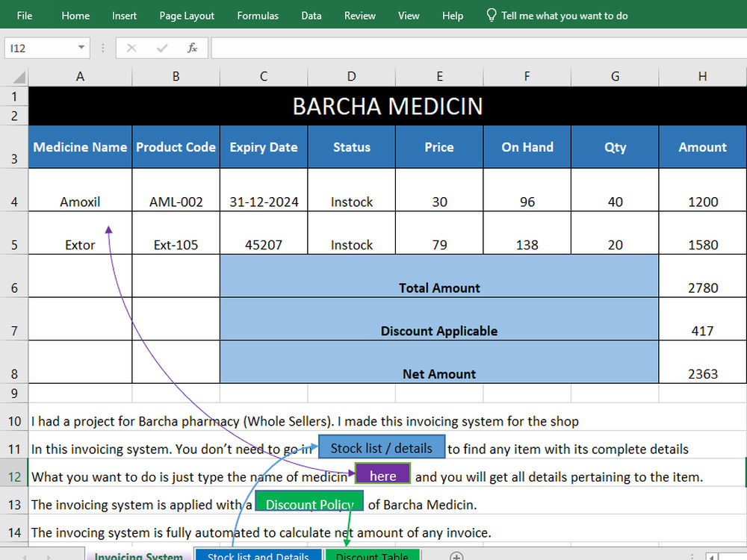Add a new sheet with plus icon
This screenshot has height=560, width=747.
click(x=456, y=556)
